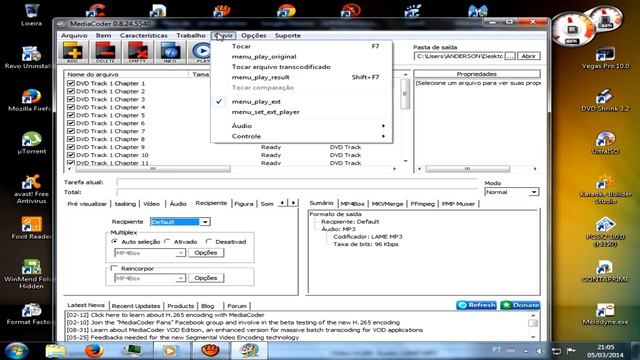Screen dimensions: 640x360
Task: Open the Opções menu in menu bar
Action: pyautogui.click(x=253, y=36)
